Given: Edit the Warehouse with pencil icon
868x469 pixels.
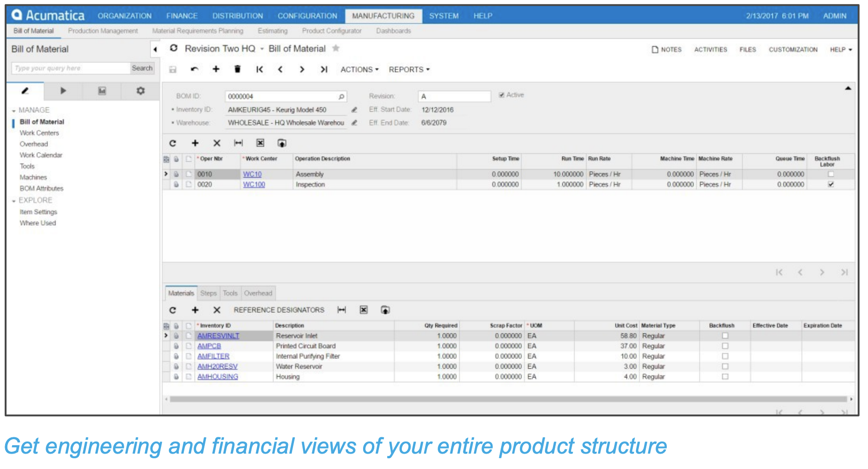Looking at the screenshot, I should point(354,123).
